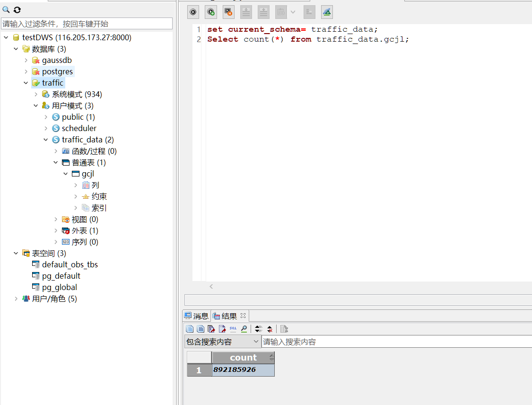Expand the postgres database node
Viewport: 532px width, 405px height.
click(x=26, y=71)
